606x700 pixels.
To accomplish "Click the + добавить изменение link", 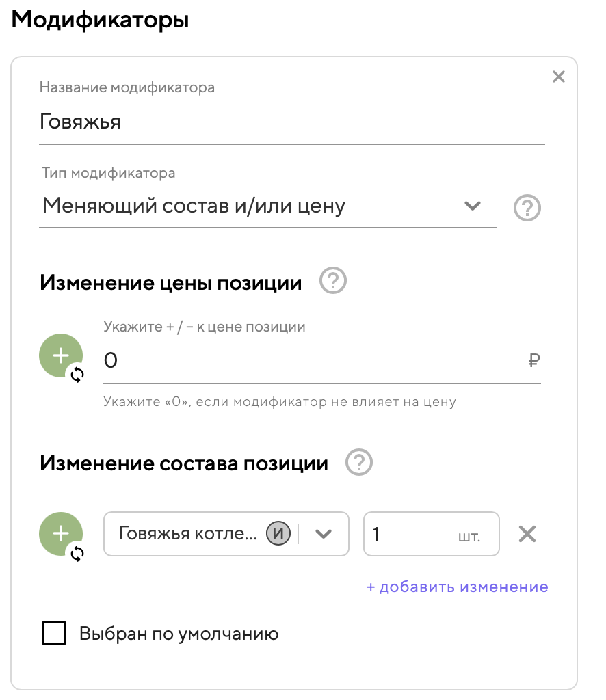I will (x=457, y=587).
